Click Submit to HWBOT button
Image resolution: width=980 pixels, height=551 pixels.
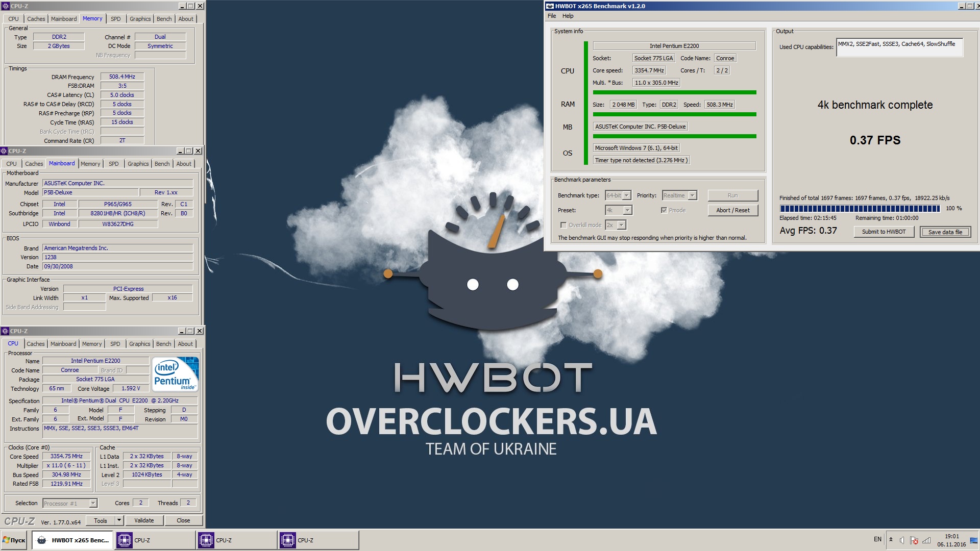pos(884,232)
